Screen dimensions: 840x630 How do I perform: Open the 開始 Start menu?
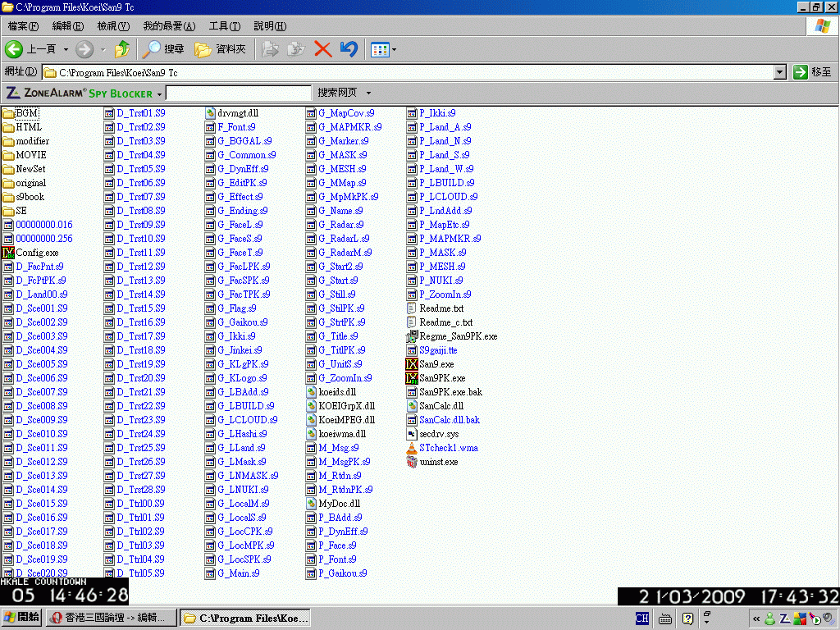point(21,618)
